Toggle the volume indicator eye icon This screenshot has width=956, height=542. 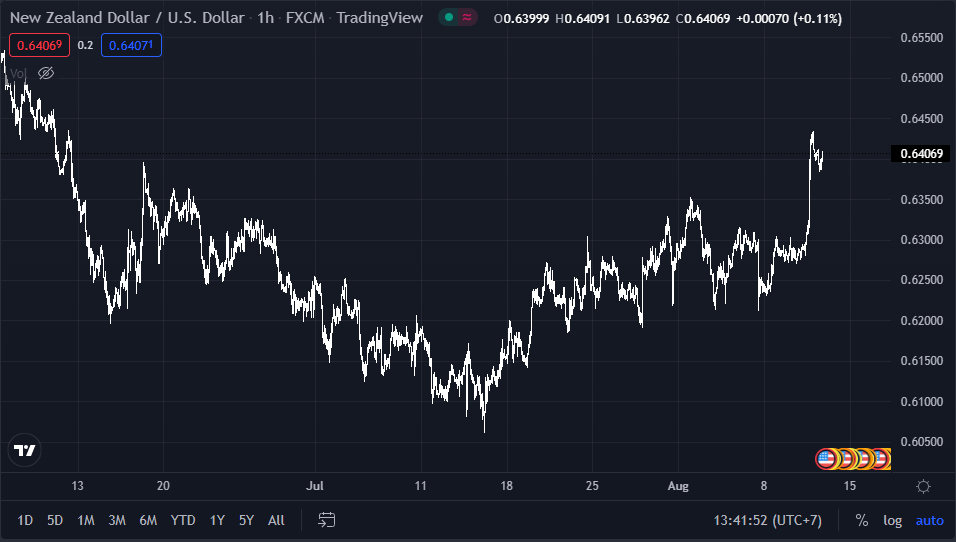tap(46, 74)
